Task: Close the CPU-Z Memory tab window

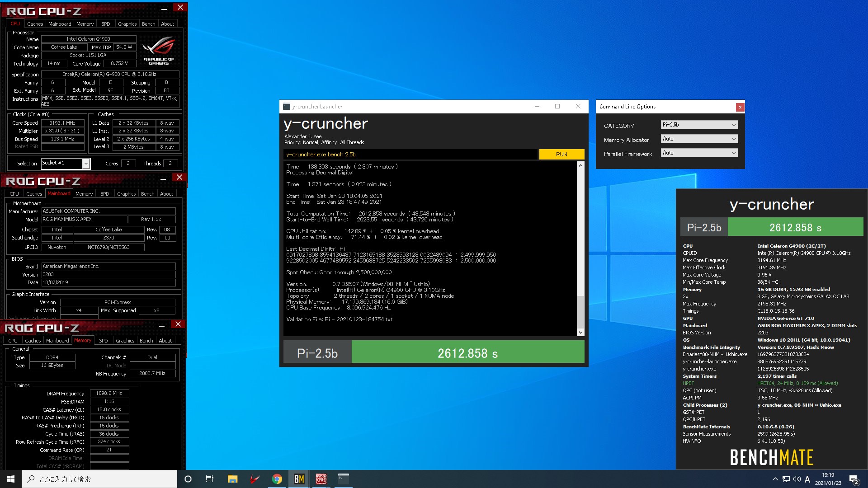Action: point(178,324)
